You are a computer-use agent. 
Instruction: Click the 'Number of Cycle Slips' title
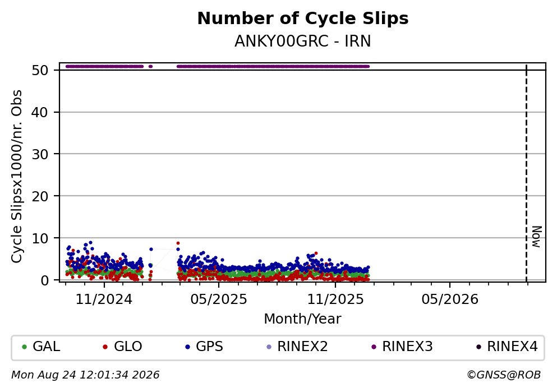[x=303, y=19]
